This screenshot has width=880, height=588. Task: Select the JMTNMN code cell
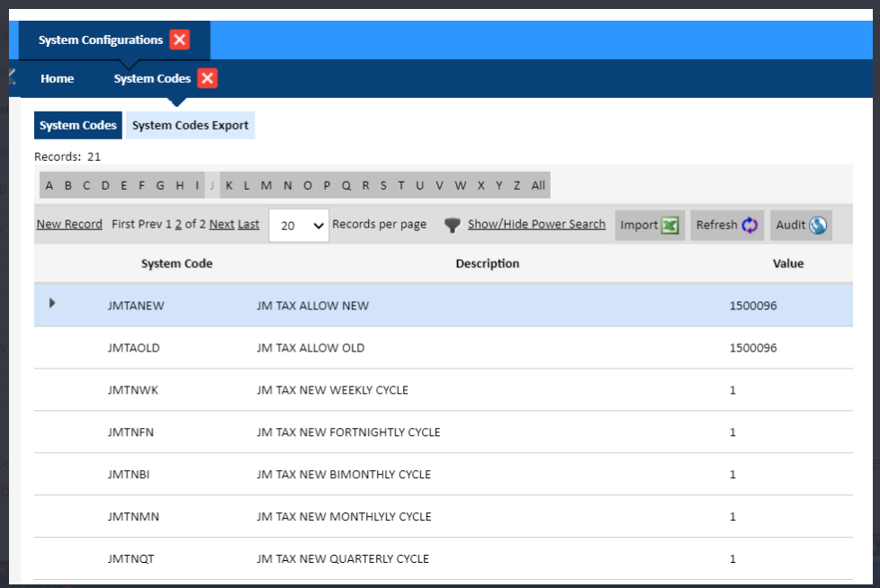pos(133,517)
